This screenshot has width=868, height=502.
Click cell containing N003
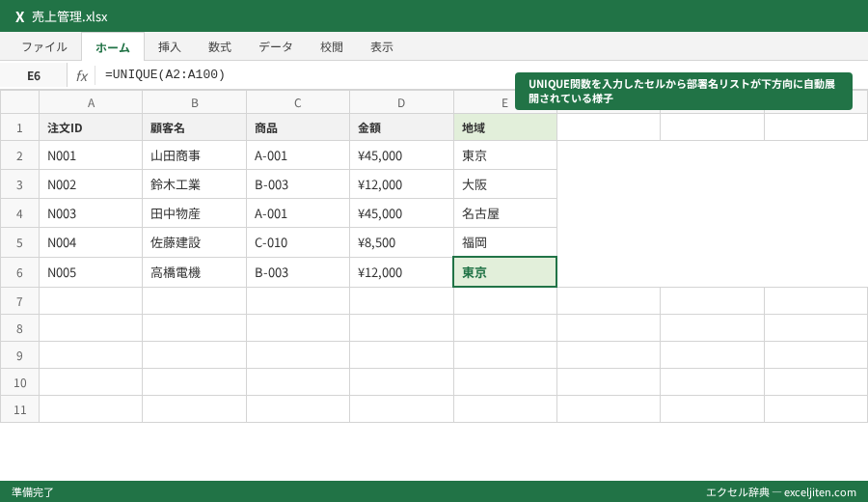pyautogui.click(x=91, y=213)
